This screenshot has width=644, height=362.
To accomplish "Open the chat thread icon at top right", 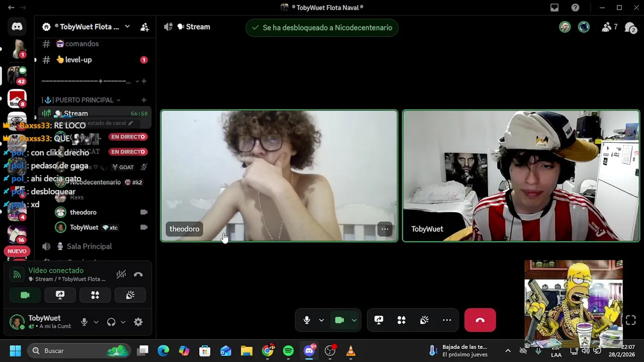I will pos(630,27).
